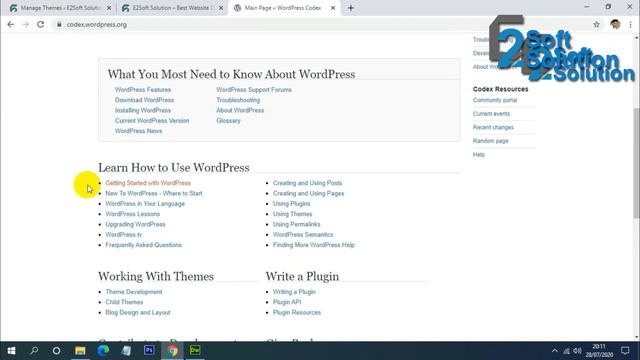
Task: Open notification action center
Action: [625, 351]
